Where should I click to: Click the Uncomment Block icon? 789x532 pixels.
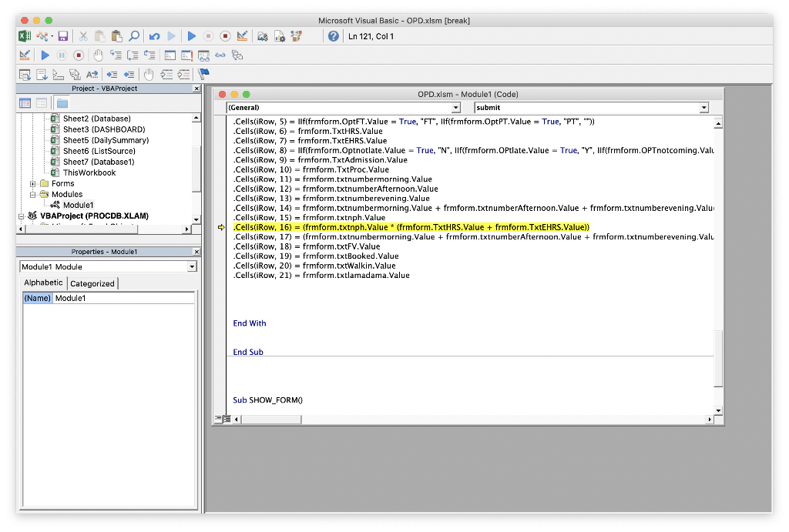183,75
